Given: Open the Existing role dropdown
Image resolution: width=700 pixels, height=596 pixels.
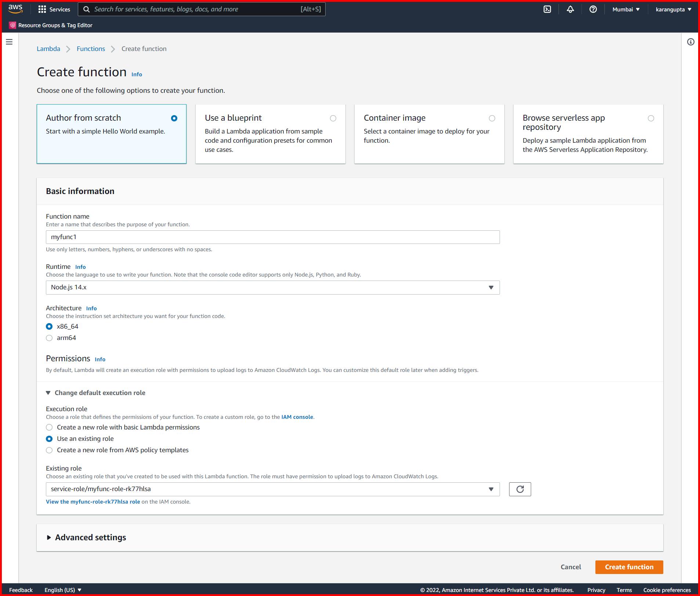Looking at the screenshot, I should tap(491, 489).
